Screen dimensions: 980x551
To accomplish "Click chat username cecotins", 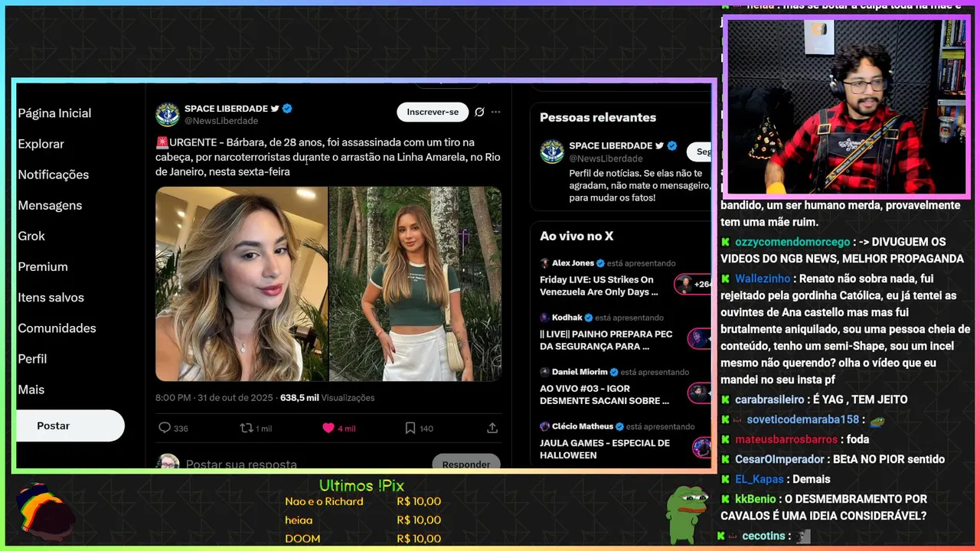I will point(763,536).
